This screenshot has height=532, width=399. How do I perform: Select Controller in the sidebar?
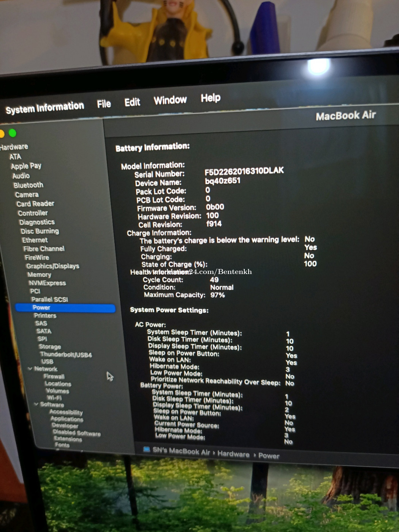(x=33, y=213)
